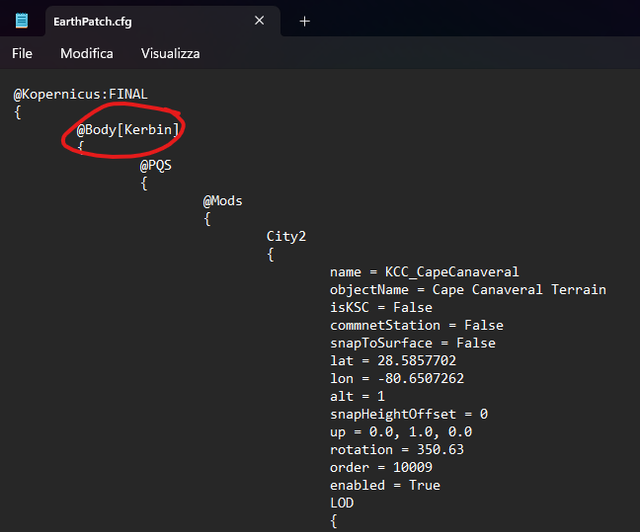The height and width of the screenshot is (532, 640).
Task: Click the objectName Cape Canaveral Terrain line
Action: 468,290
